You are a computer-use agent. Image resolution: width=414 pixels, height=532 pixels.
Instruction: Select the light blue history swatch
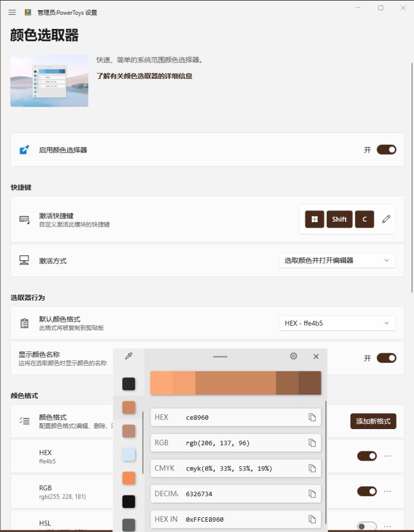128,454
